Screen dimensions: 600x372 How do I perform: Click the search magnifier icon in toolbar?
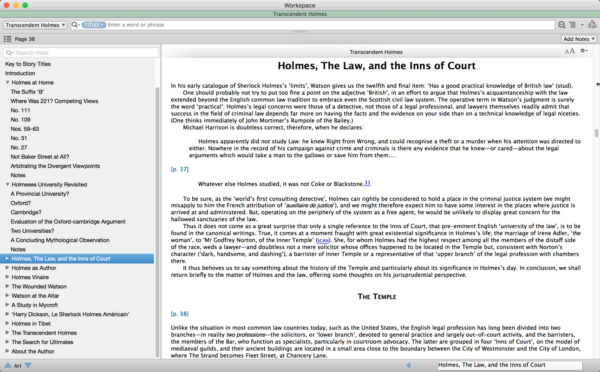click(x=75, y=25)
